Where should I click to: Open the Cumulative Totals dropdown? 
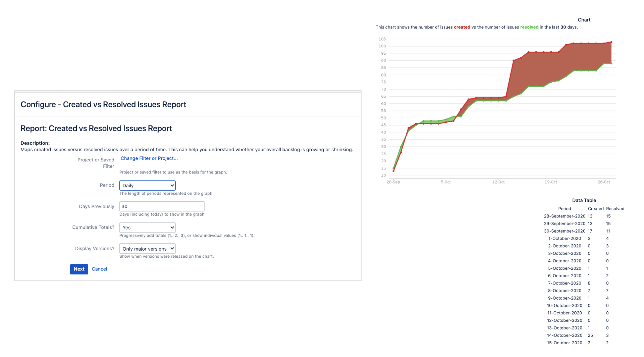click(147, 227)
